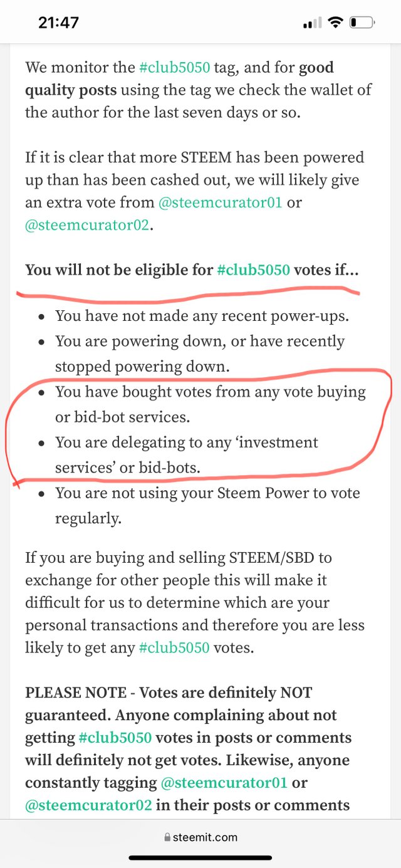
Task: Tap the battery icon in status bar
Action: (362, 23)
